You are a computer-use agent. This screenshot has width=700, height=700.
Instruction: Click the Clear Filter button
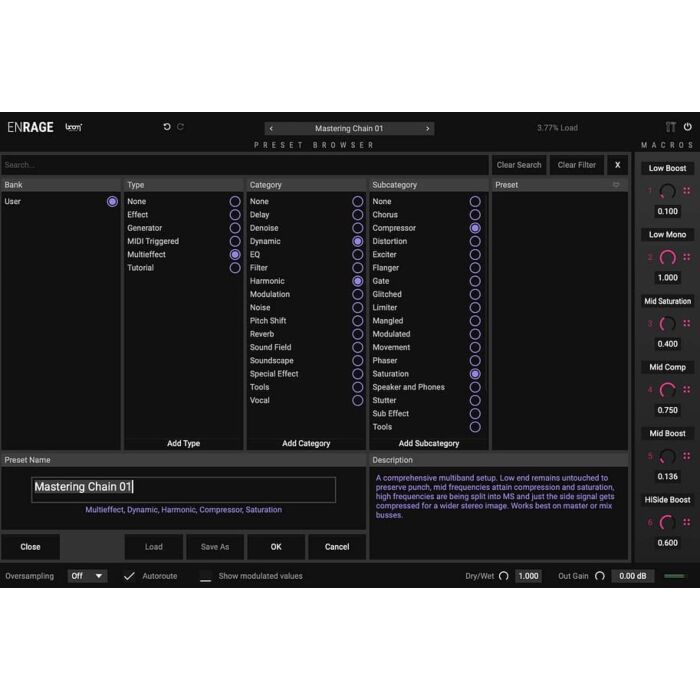(x=576, y=165)
